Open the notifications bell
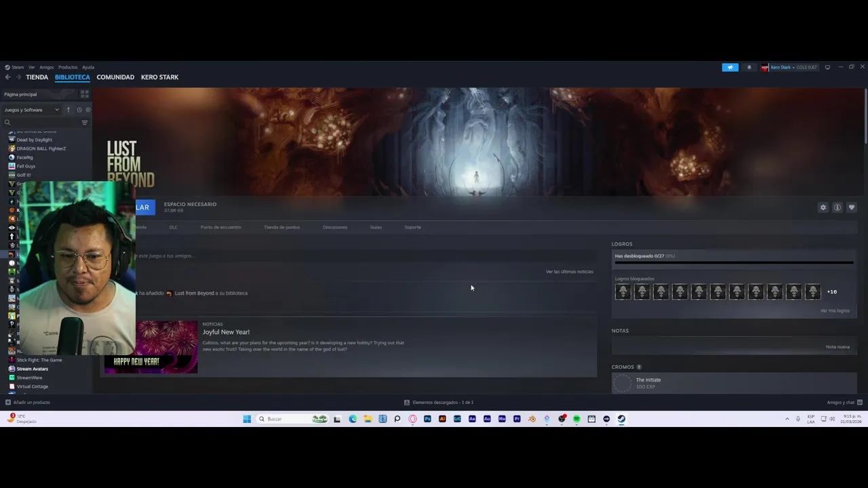This screenshot has width=868, height=488. click(x=749, y=67)
